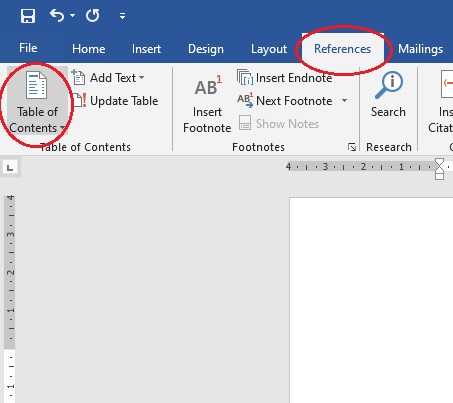The image size is (453, 403).
Task: Go to the Layout tab
Action: pyautogui.click(x=269, y=49)
